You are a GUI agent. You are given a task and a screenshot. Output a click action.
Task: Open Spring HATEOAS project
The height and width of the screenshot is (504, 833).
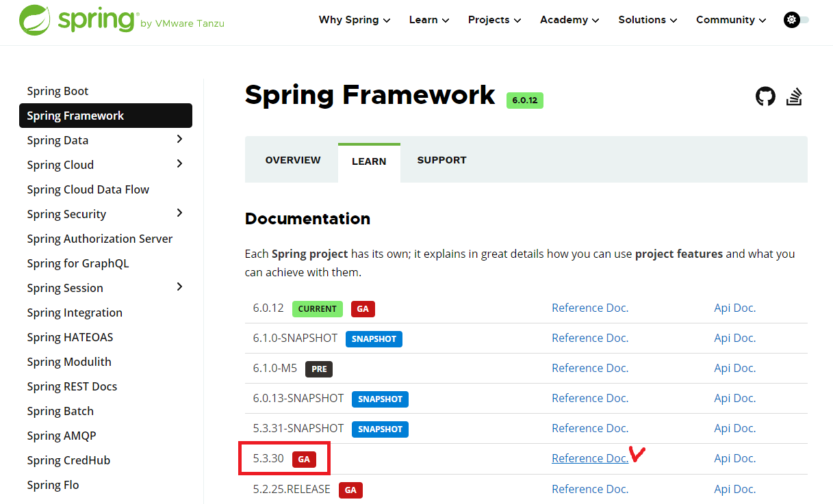70,337
